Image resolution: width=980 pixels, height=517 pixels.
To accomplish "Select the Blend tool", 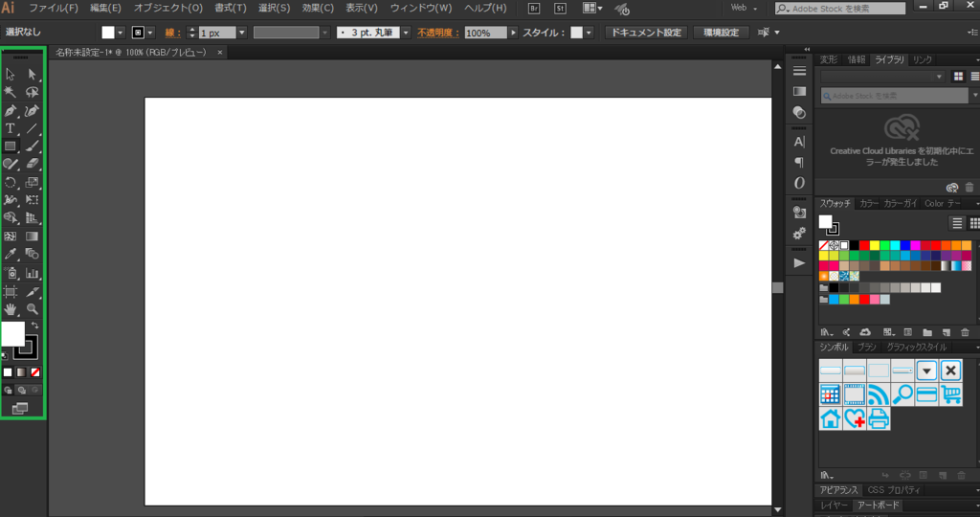I will click(32, 254).
